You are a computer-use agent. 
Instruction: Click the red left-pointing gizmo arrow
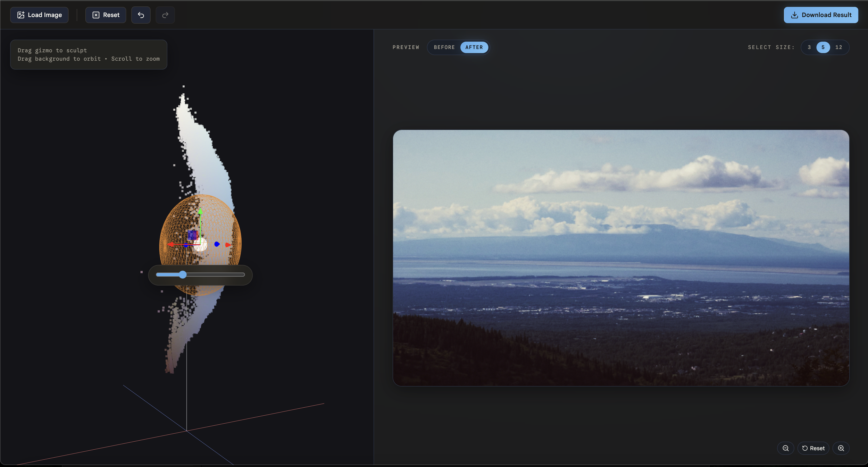[170, 244]
